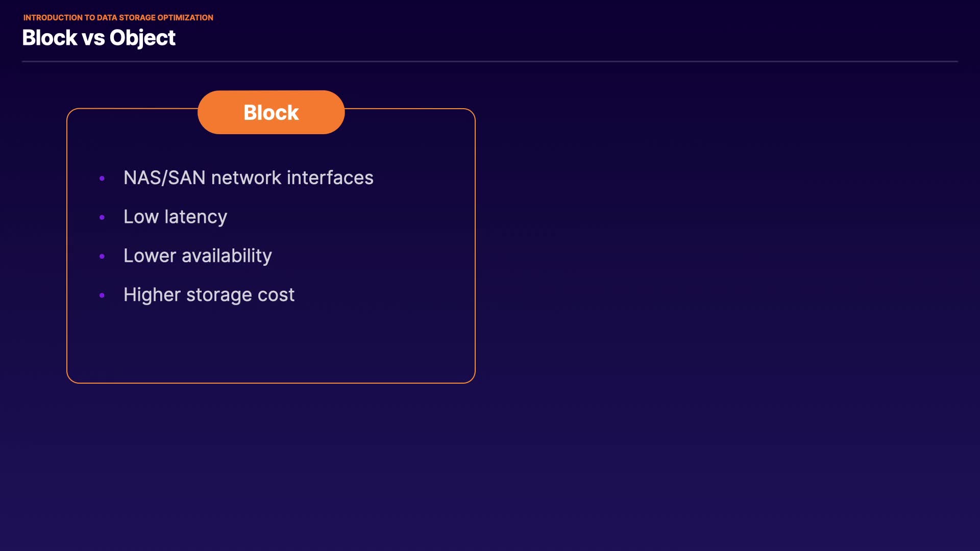Click the bullet dot beside Low latency

102,217
